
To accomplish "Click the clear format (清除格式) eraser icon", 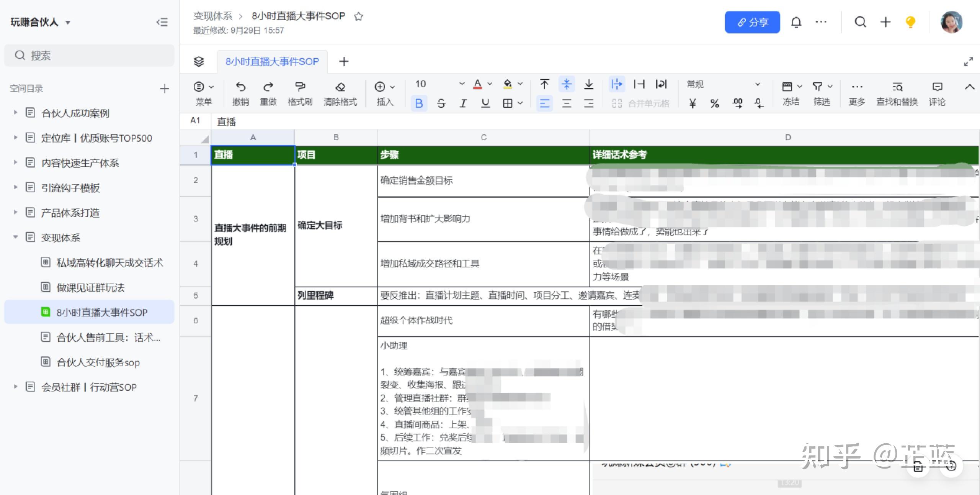I will [x=340, y=87].
